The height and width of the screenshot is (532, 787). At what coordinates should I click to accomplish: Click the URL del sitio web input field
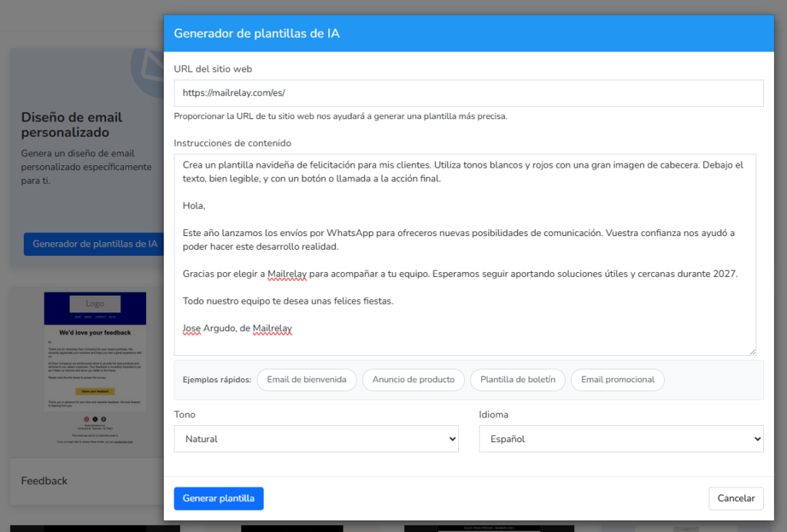coord(468,93)
